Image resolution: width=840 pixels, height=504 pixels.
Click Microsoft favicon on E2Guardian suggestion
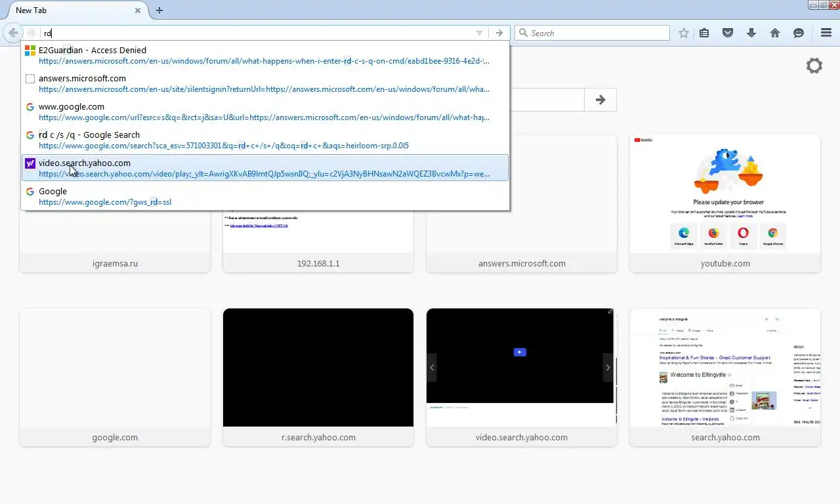pos(30,51)
